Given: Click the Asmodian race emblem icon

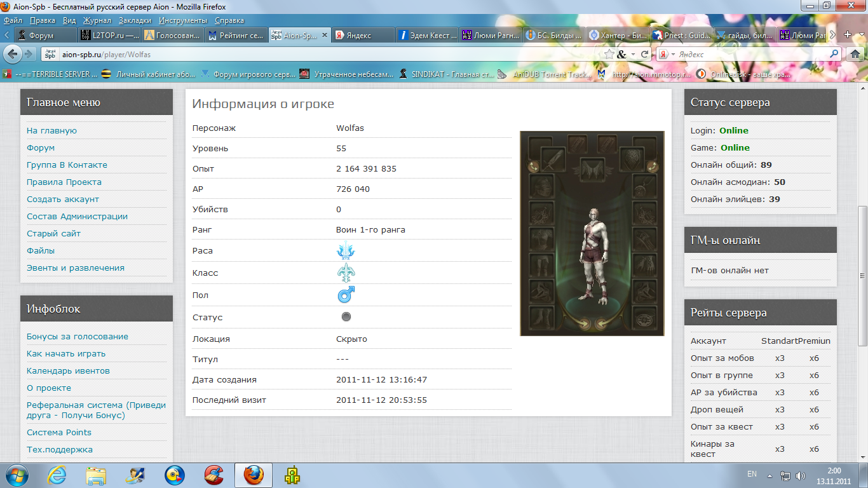Looking at the screenshot, I should click(x=346, y=252).
